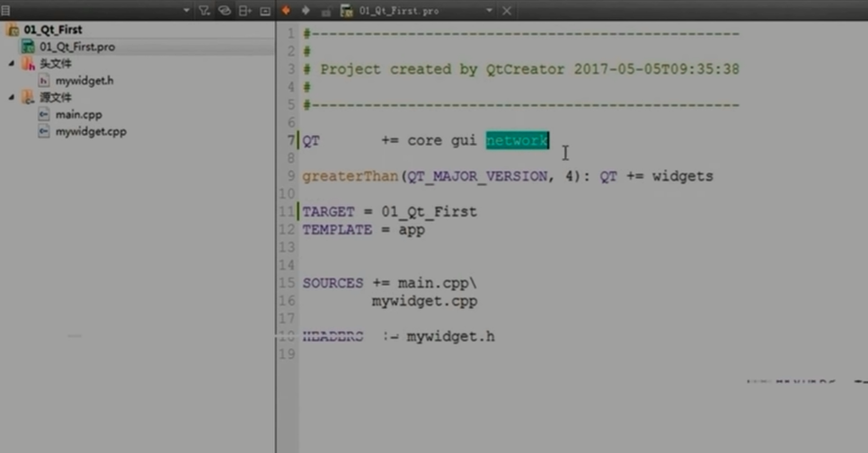
Task: Close the sidebar panel icon
Action: click(x=265, y=11)
